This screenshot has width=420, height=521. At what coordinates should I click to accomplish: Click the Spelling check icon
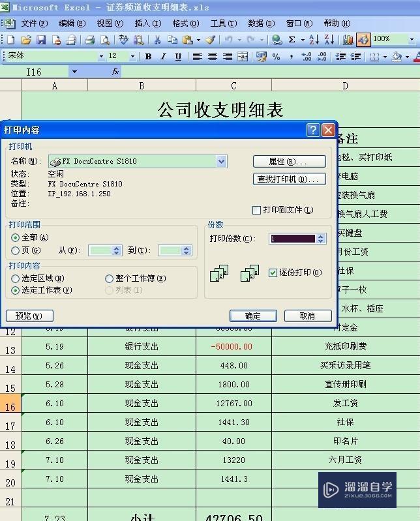click(124, 40)
